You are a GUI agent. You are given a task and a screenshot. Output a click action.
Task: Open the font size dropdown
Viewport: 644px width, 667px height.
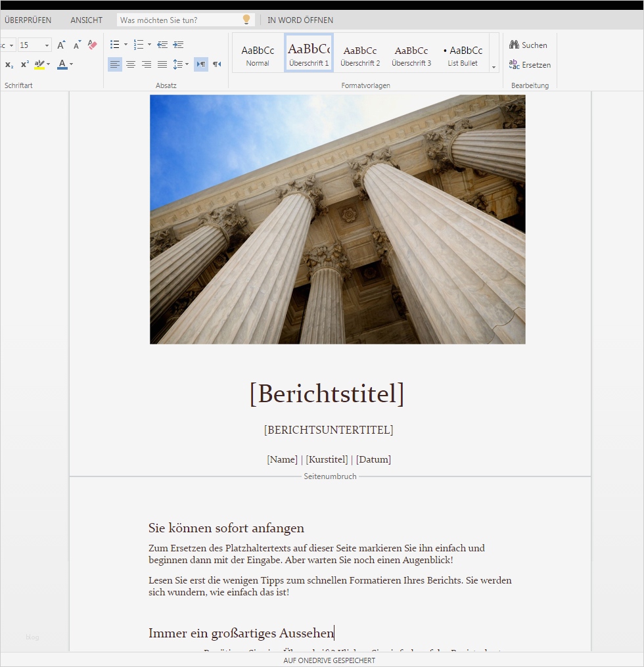tap(47, 45)
